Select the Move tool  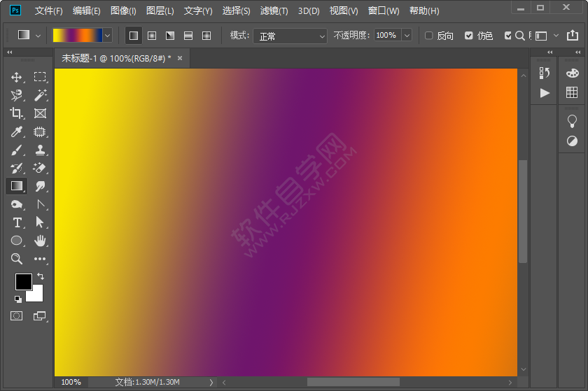tap(17, 77)
